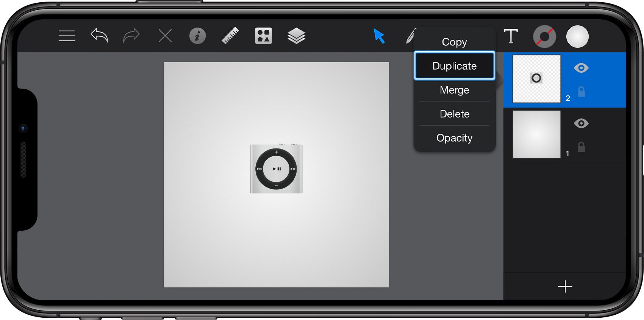Add a new layer with plus button
The image size is (644, 320).
point(565,286)
